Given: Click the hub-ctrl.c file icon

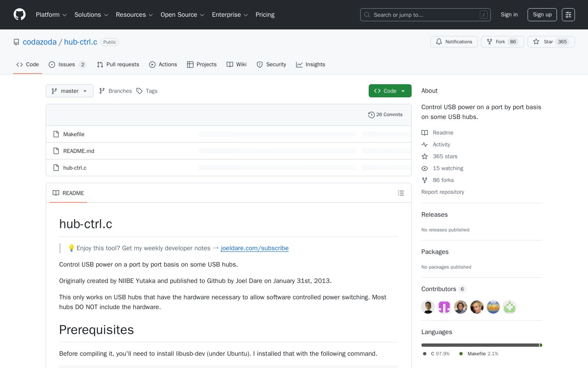Looking at the screenshot, I should coord(56,168).
